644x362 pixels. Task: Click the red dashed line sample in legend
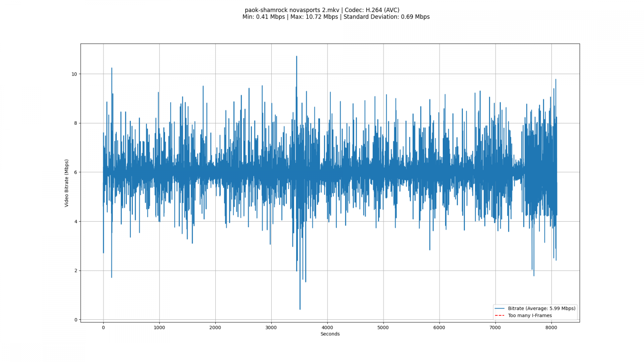[x=500, y=315]
